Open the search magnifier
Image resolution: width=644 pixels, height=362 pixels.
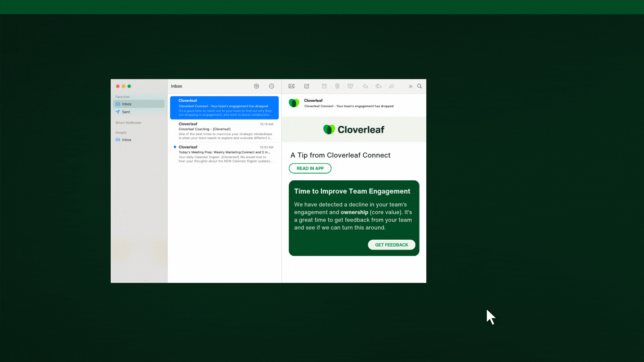click(x=419, y=86)
